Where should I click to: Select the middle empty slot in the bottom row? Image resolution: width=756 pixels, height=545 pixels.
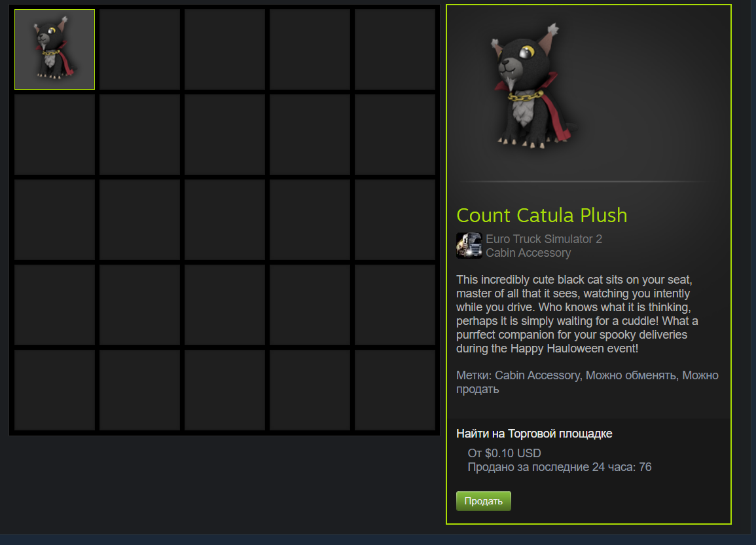click(x=225, y=390)
